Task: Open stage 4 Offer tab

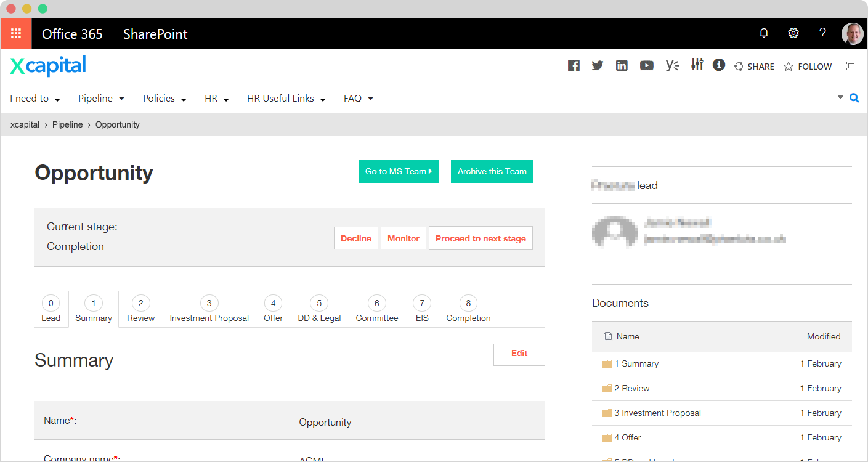Action: [x=273, y=309]
